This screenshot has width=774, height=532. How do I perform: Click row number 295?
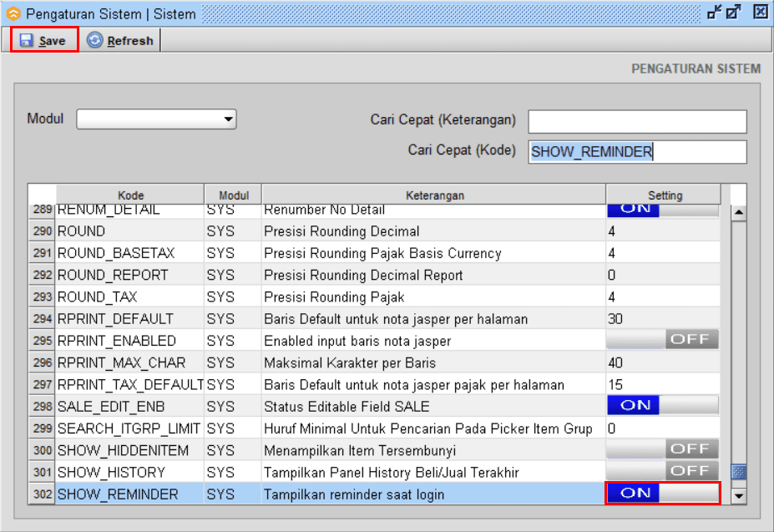coord(43,341)
